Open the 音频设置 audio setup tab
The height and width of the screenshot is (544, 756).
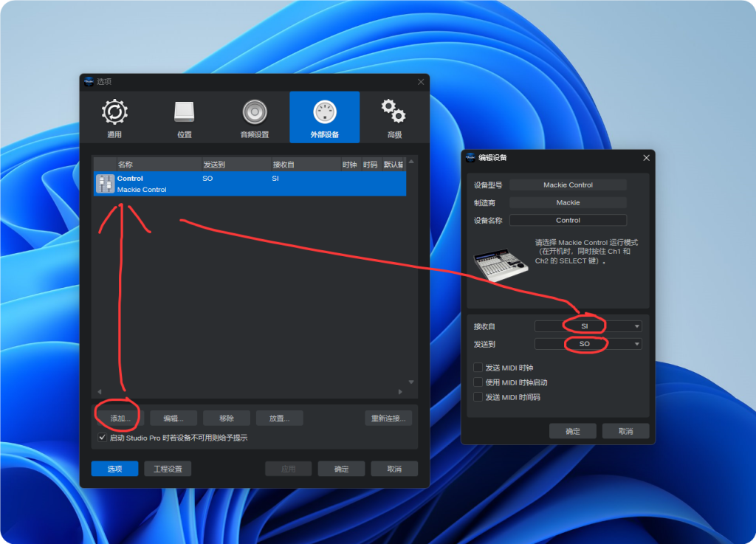coord(255,117)
